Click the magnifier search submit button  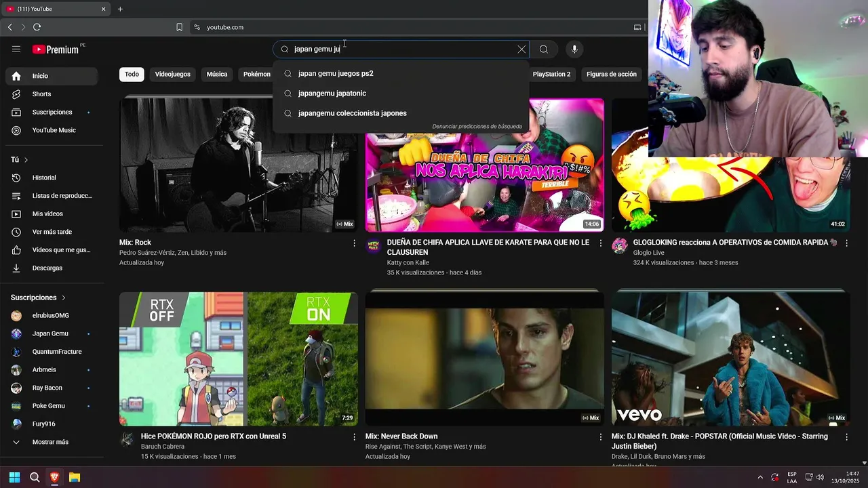(544, 49)
